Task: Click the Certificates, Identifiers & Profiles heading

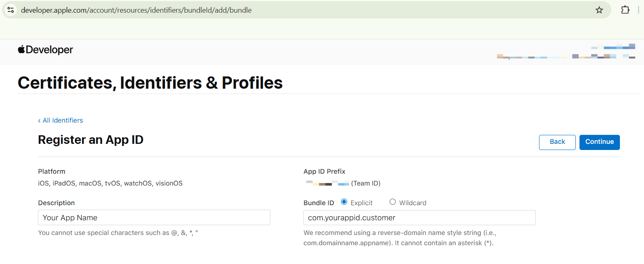Action: [150, 83]
